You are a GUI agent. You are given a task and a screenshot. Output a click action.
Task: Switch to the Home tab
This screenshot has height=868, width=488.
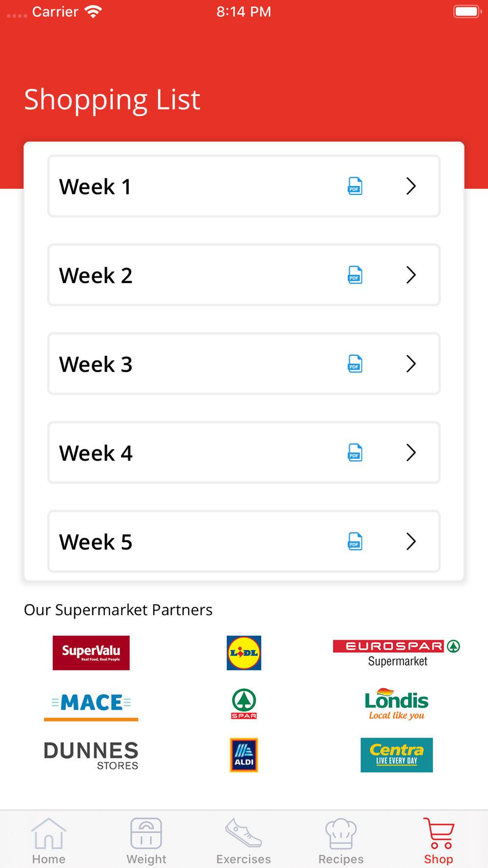(x=49, y=841)
